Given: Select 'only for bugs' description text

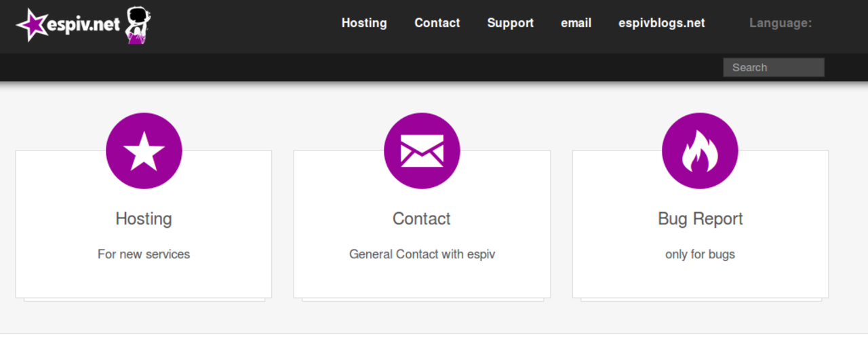Looking at the screenshot, I should pos(701,254).
